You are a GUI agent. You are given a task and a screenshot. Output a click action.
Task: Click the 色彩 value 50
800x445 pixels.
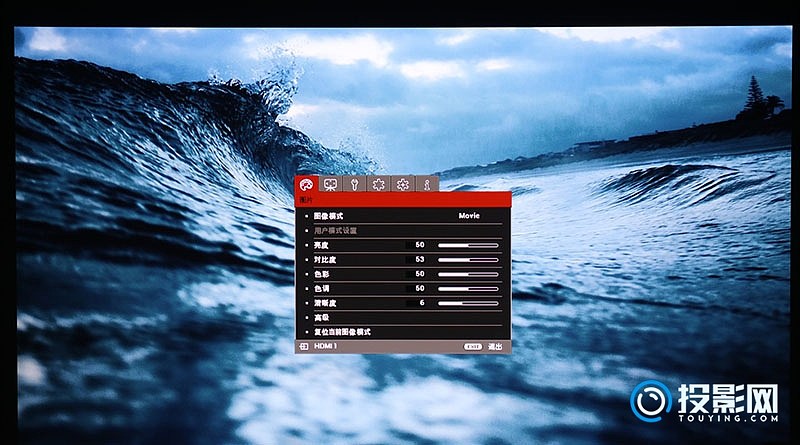(419, 274)
